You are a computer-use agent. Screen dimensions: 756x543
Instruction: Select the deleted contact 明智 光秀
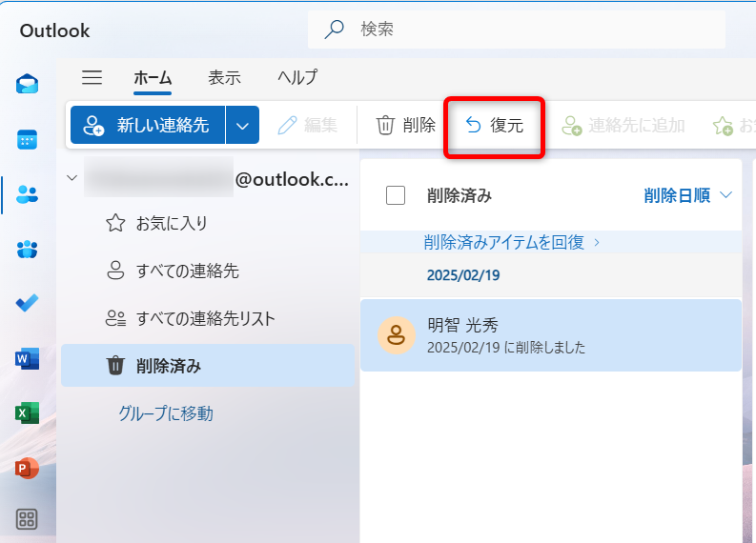click(x=551, y=335)
